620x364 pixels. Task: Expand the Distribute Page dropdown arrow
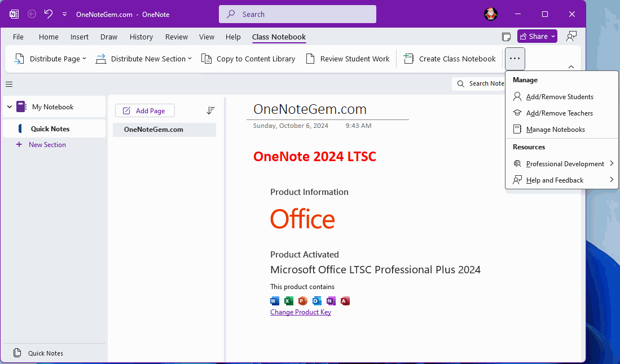84,59
